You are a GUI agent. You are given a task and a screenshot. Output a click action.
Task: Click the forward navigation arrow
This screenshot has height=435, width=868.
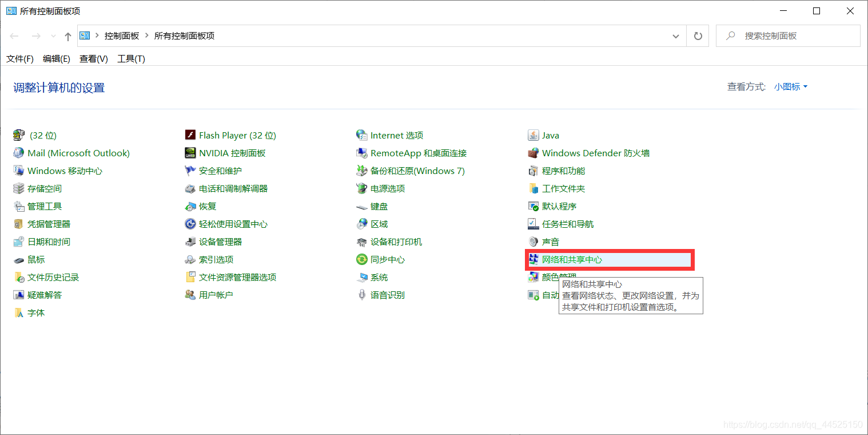(36, 36)
